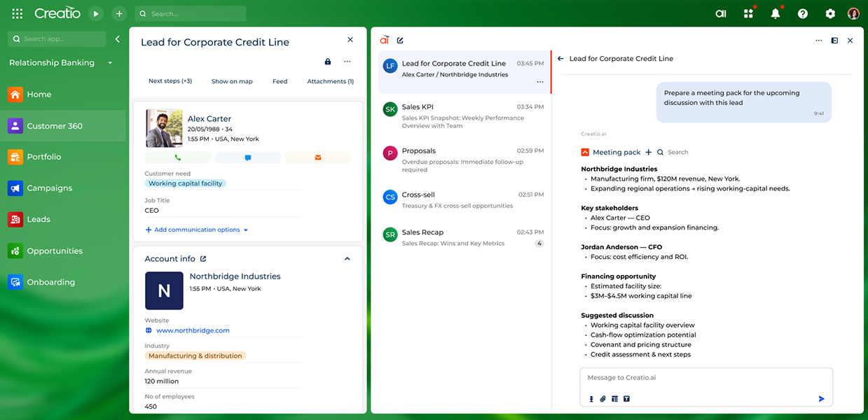Open the user profile avatar
The width and height of the screenshot is (868, 420).
(853, 13)
